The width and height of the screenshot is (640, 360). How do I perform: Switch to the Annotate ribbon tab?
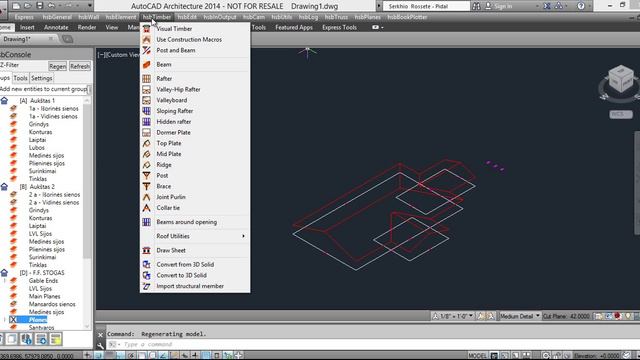point(56,27)
